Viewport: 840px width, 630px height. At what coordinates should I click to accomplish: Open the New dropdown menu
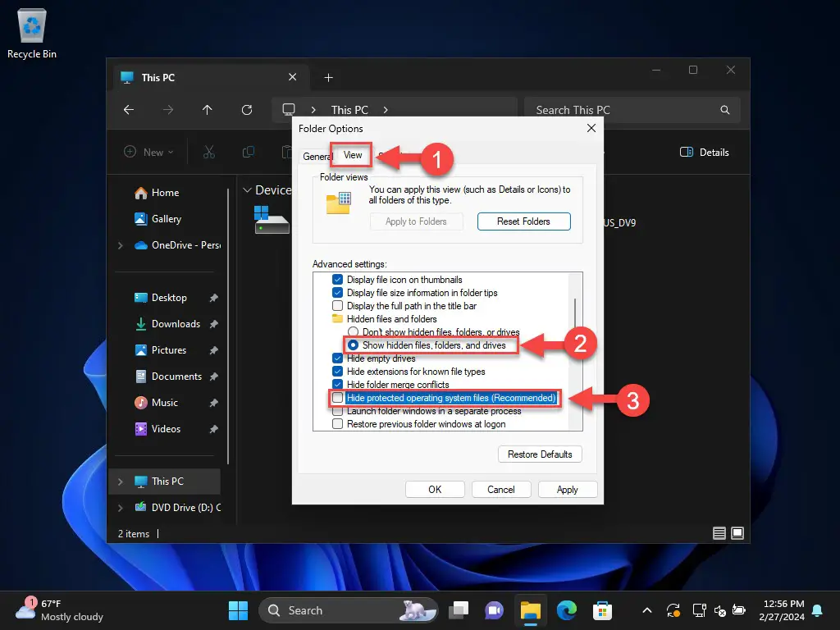coord(148,152)
